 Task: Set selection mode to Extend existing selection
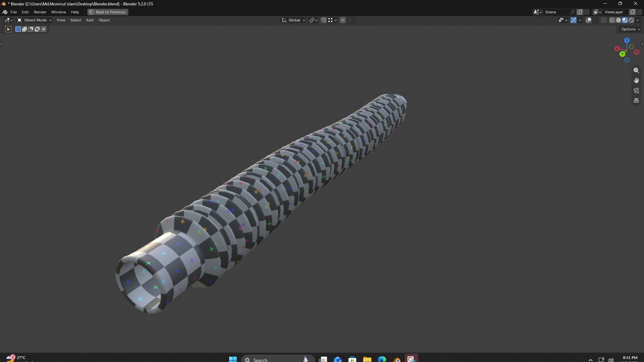[x=24, y=29]
